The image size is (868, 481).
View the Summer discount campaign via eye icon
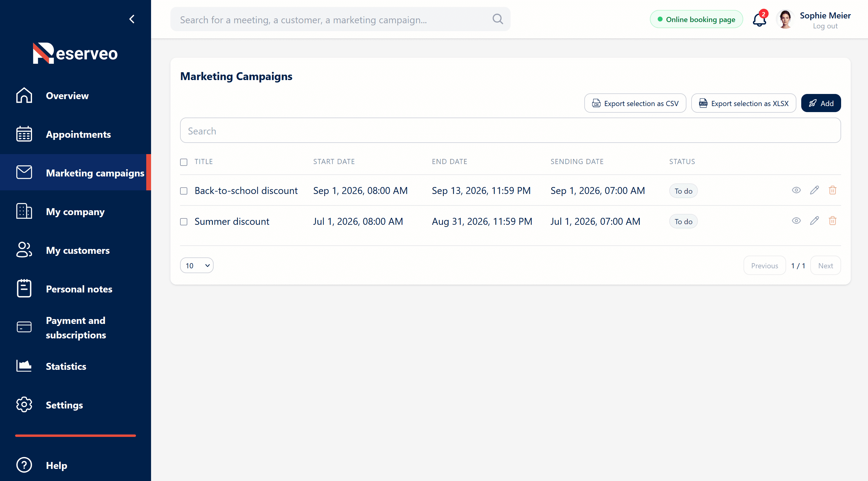[x=796, y=221]
